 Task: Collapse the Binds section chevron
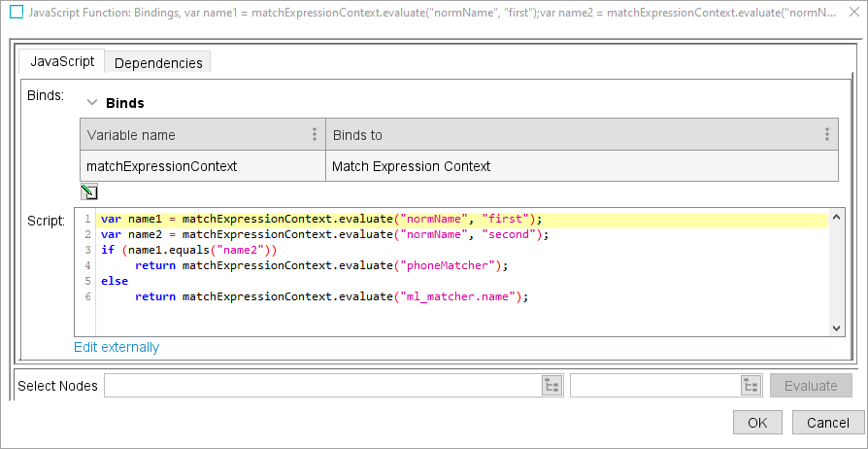[92, 102]
